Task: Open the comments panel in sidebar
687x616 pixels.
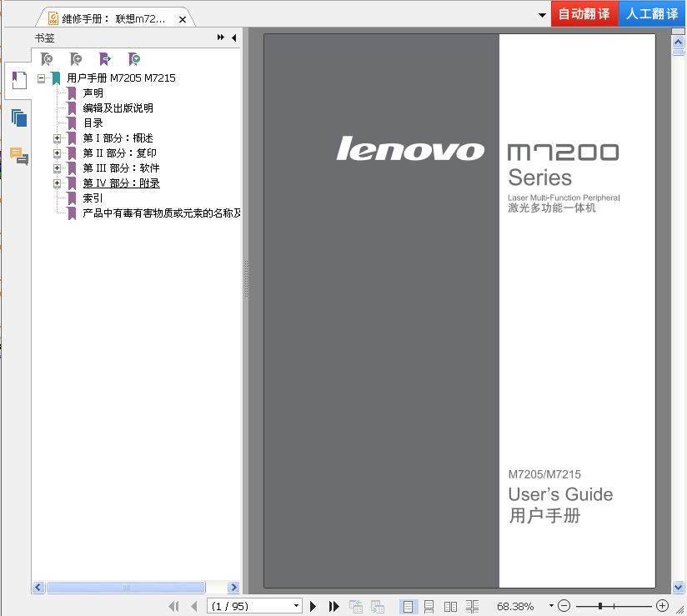Action: click(19, 156)
